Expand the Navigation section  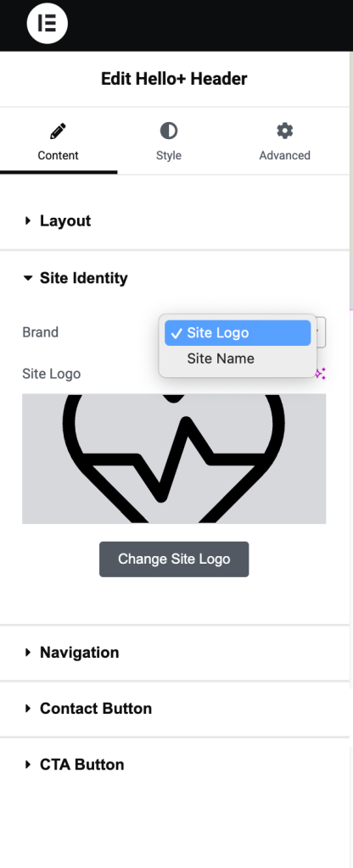175,653
